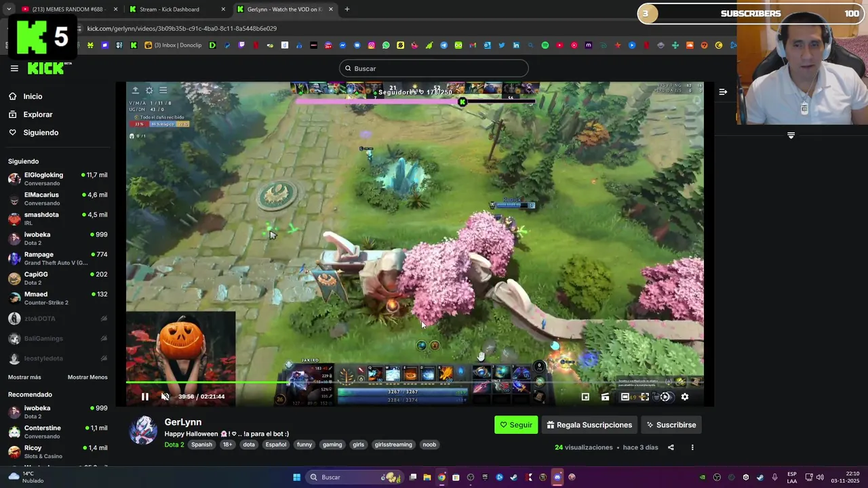Open GerLynn profile avatar
868x488 pixels.
143,431
